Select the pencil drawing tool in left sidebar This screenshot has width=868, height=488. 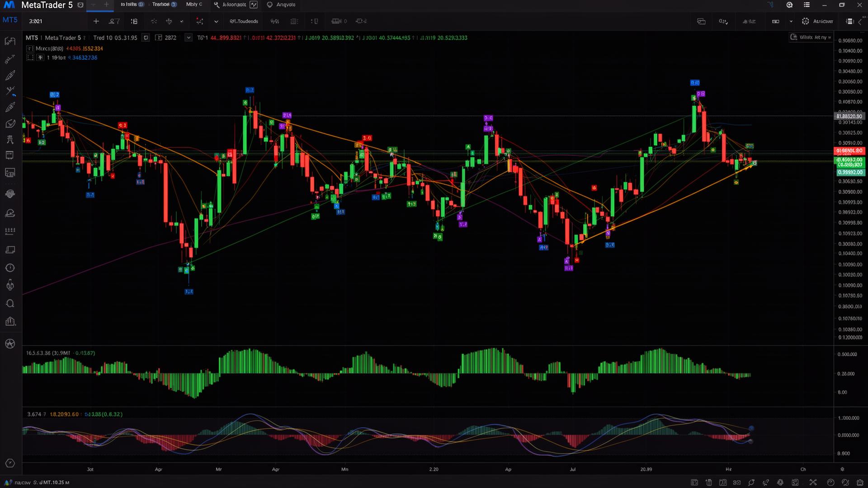coord(10,75)
